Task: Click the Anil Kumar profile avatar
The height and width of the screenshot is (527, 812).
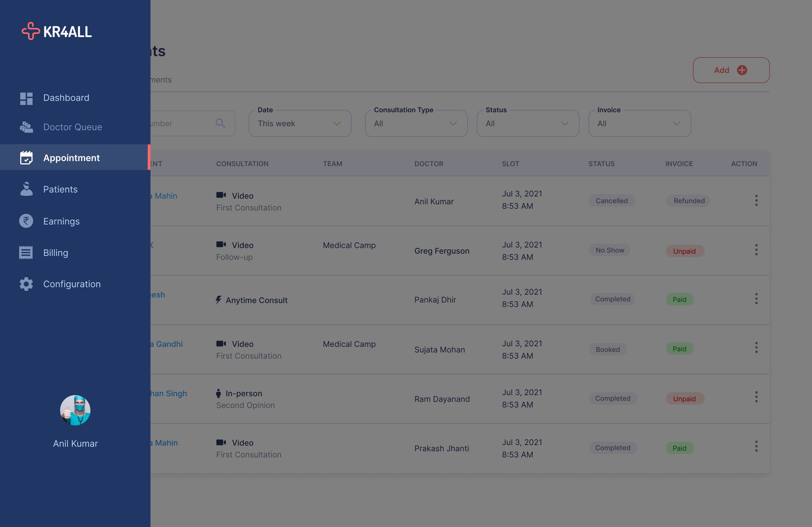Action: click(75, 410)
